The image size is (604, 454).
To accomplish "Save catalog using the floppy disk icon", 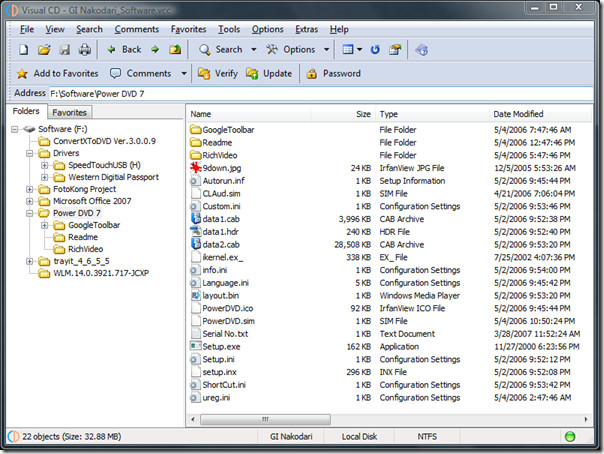I will (x=64, y=50).
